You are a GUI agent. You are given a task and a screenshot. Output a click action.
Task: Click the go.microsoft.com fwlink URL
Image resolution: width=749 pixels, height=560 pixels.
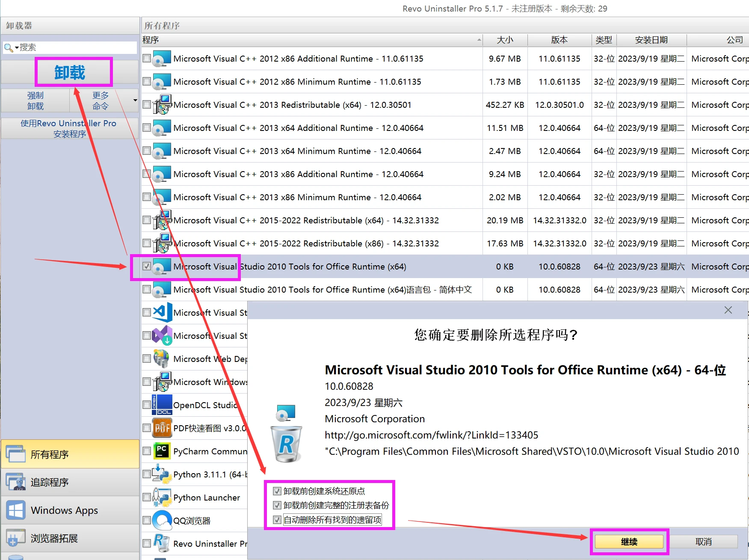coord(431,435)
